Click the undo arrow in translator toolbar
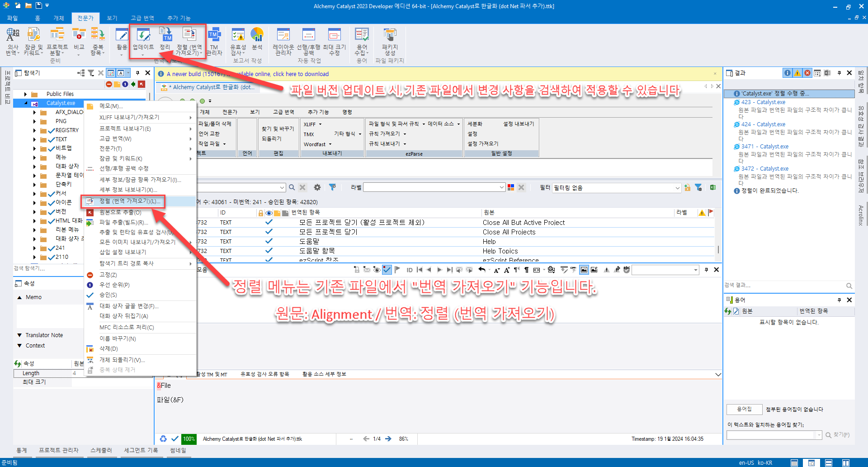This screenshot has height=467, width=868. coord(482,270)
